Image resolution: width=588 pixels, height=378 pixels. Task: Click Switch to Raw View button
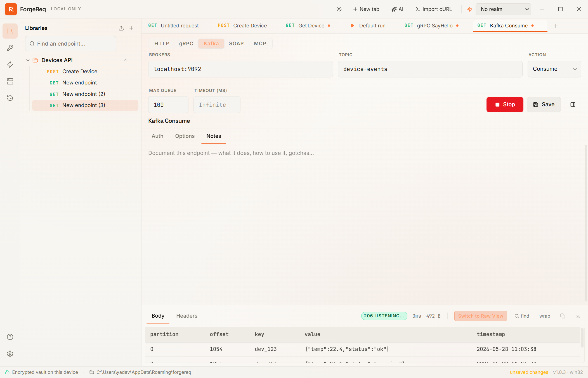point(480,316)
